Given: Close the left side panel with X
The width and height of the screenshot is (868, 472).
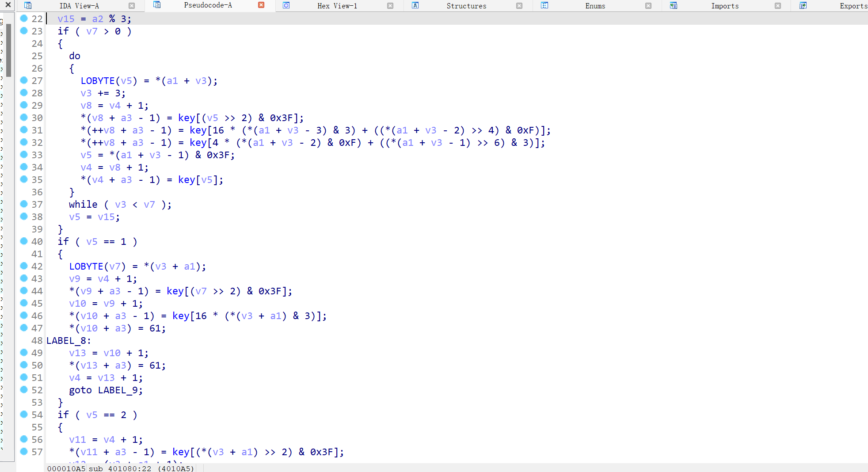Looking at the screenshot, I should (8, 5).
